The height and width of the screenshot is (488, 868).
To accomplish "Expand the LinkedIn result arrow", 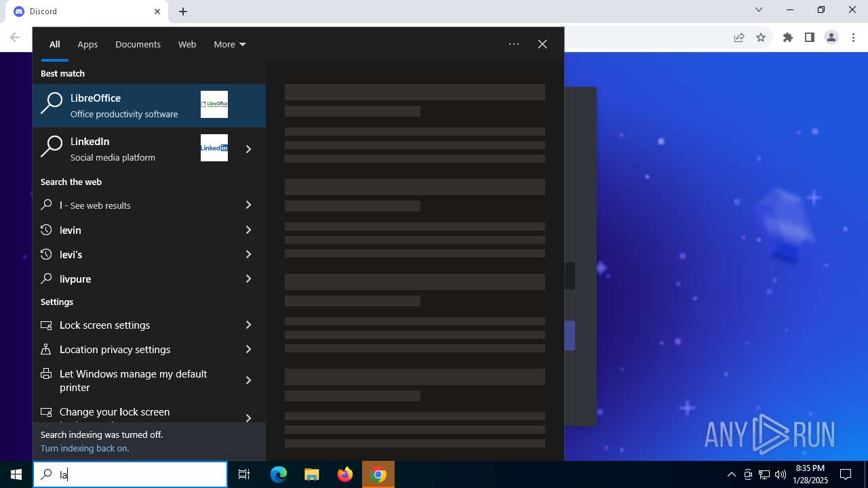I will coord(248,149).
